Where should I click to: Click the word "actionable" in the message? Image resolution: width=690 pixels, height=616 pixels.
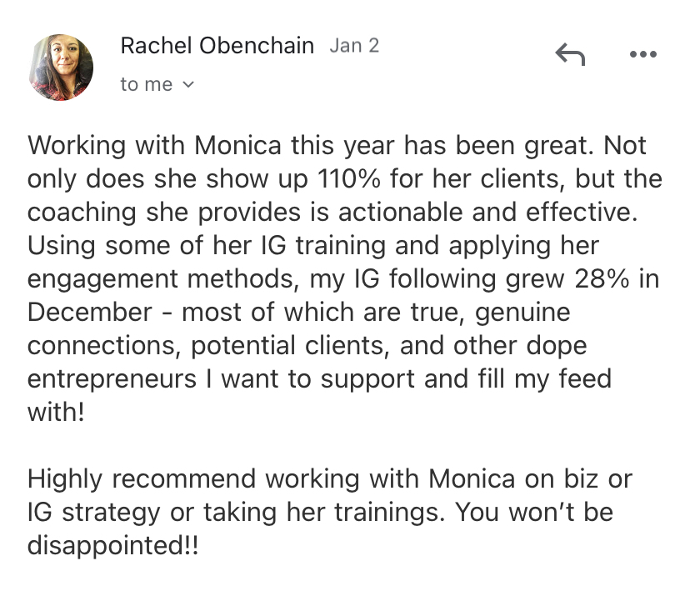coord(401,213)
